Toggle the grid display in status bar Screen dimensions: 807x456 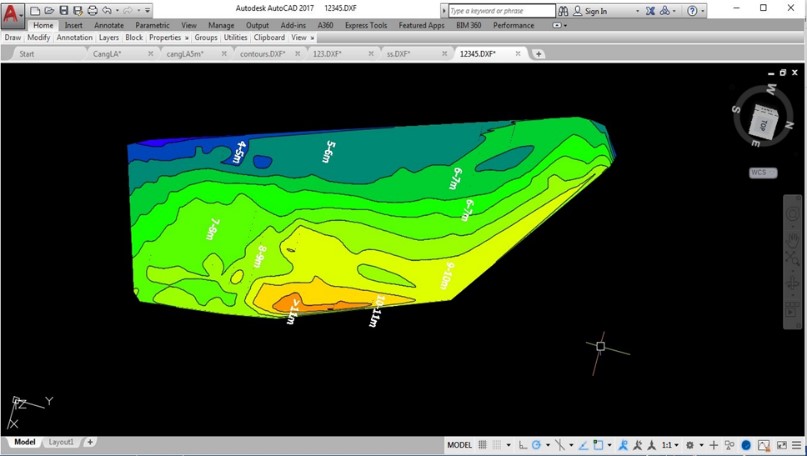(482, 445)
